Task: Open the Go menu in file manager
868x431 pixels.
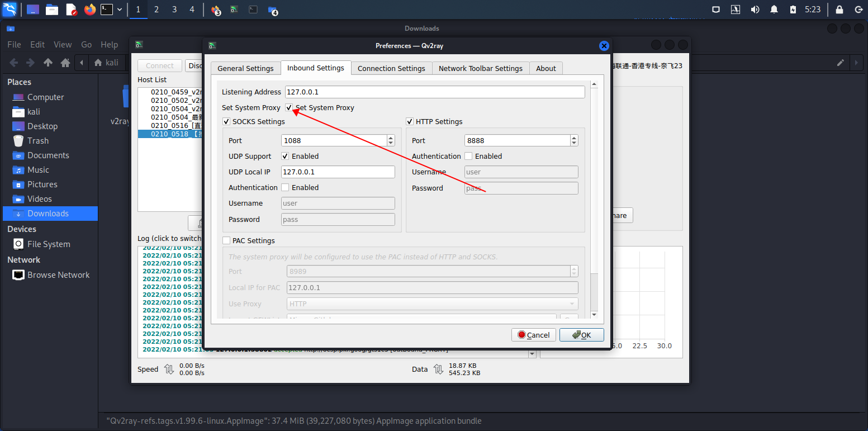Action: pos(86,45)
